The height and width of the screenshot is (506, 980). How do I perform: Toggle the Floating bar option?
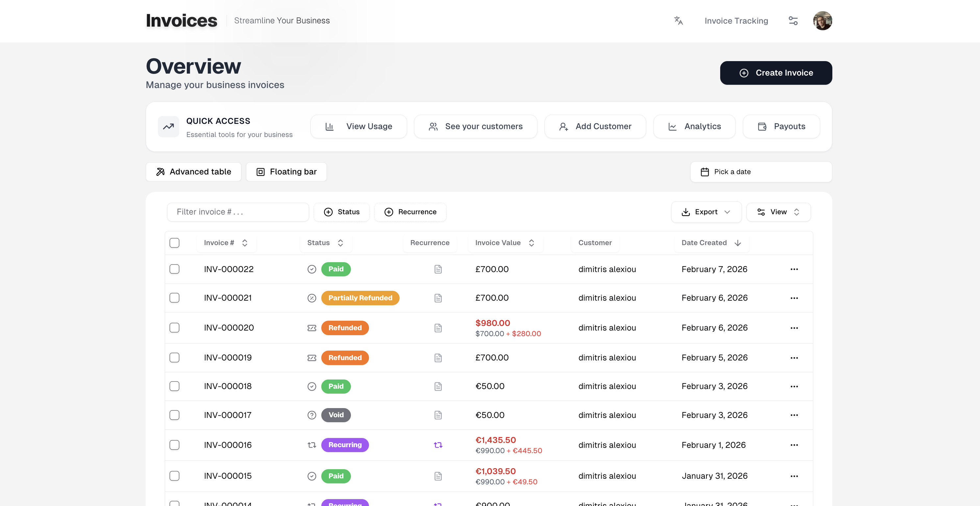pyautogui.click(x=286, y=172)
